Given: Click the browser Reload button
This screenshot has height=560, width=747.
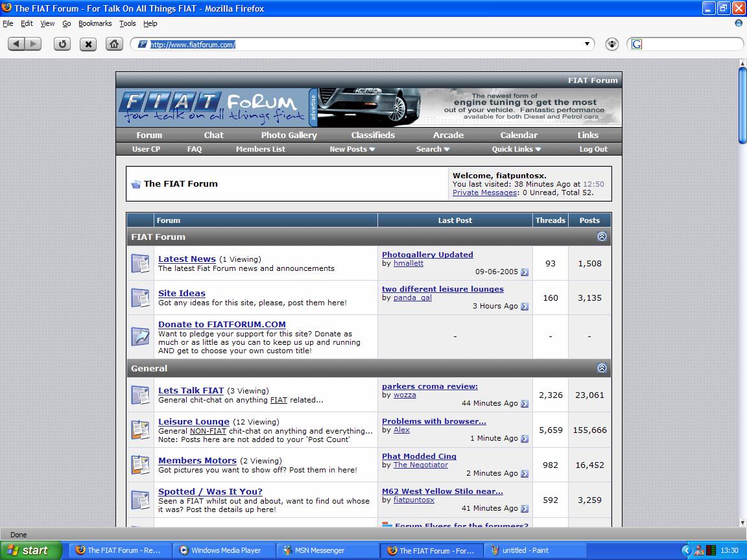Looking at the screenshot, I should [x=62, y=44].
